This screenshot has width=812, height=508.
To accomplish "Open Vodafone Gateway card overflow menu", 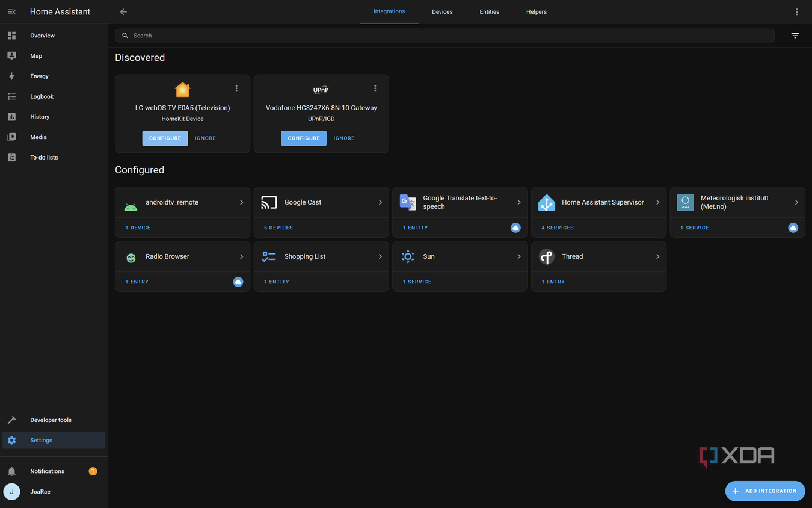I will pos(375,88).
